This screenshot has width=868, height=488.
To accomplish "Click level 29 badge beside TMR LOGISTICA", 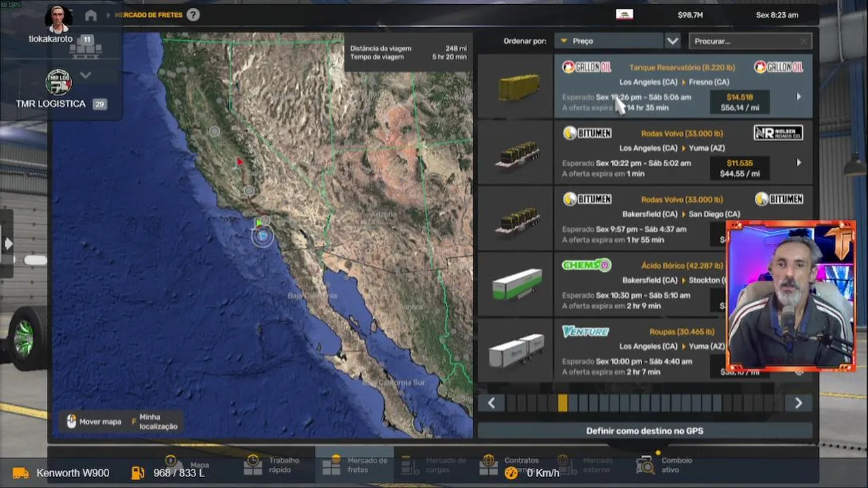I will (x=100, y=104).
